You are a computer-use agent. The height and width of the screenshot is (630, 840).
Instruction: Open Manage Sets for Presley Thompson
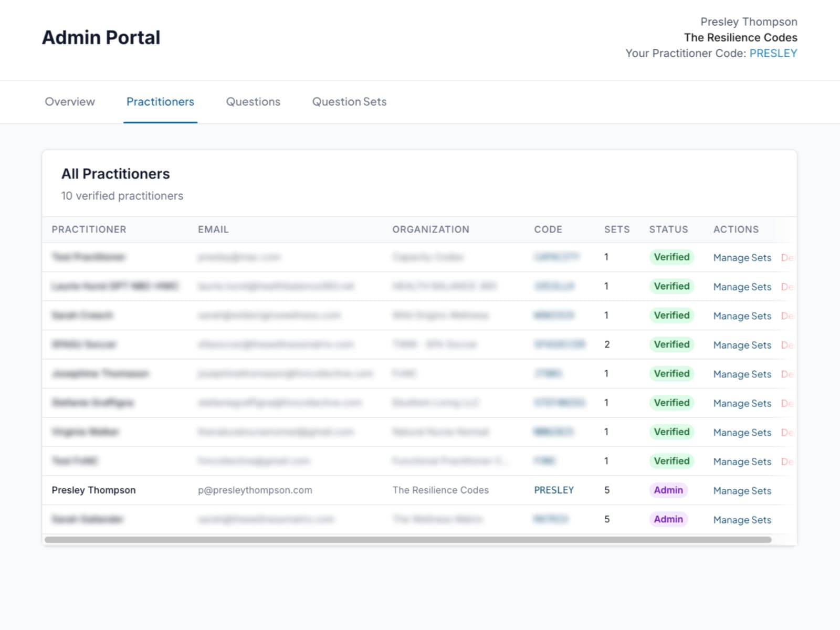(x=742, y=491)
